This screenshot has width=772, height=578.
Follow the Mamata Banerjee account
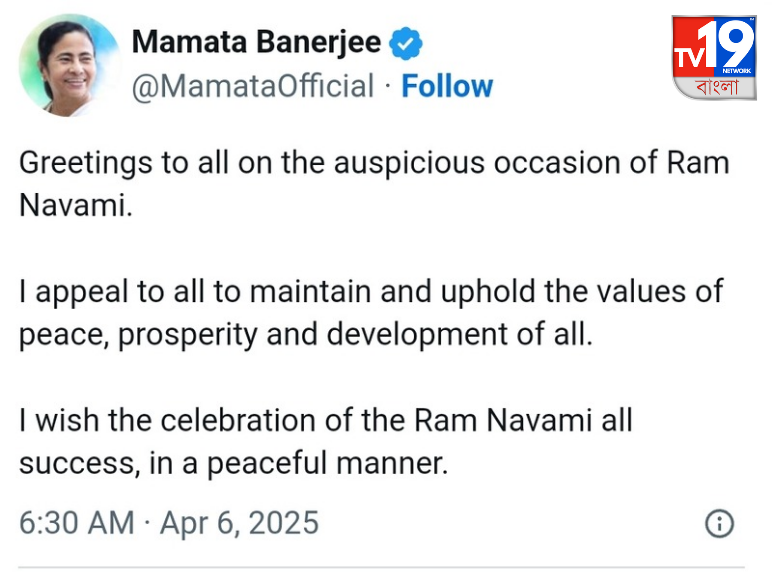447,86
